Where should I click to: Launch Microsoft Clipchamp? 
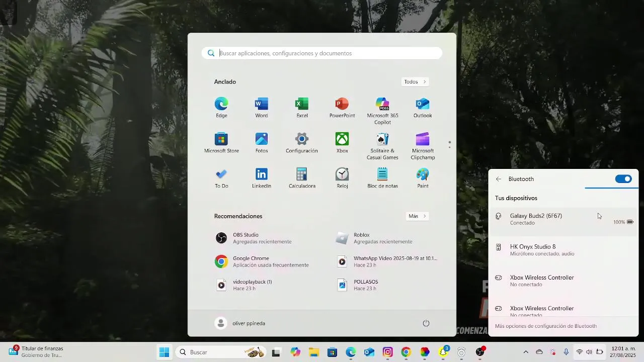click(x=423, y=146)
